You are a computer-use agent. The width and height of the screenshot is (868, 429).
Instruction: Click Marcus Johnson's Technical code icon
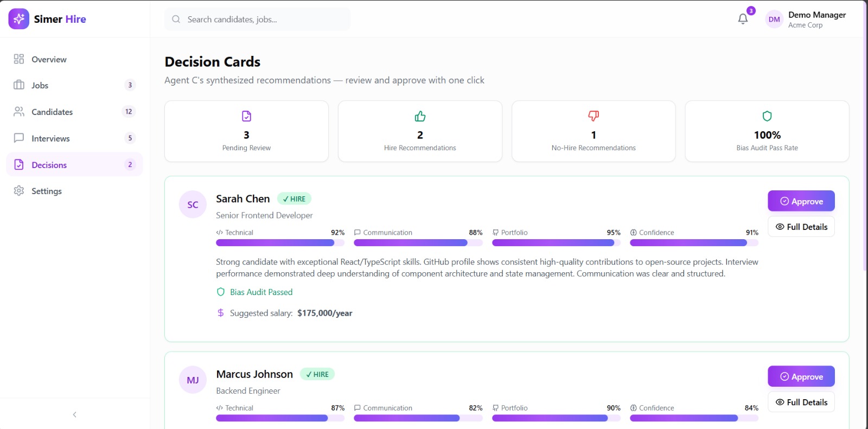[x=219, y=408]
